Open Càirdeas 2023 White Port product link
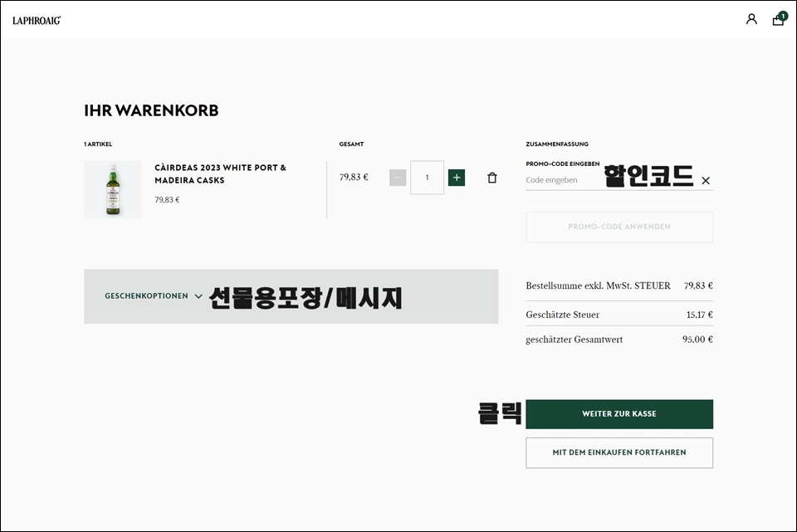797x532 pixels. point(221,173)
